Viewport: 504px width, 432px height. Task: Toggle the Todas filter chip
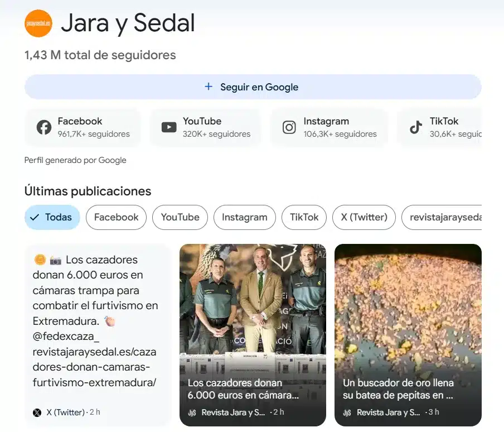pyautogui.click(x=52, y=217)
